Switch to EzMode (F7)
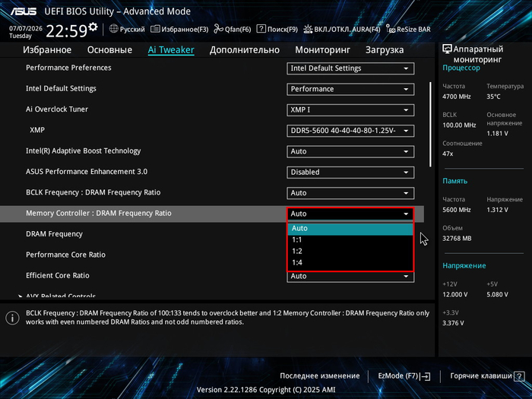 point(404,376)
